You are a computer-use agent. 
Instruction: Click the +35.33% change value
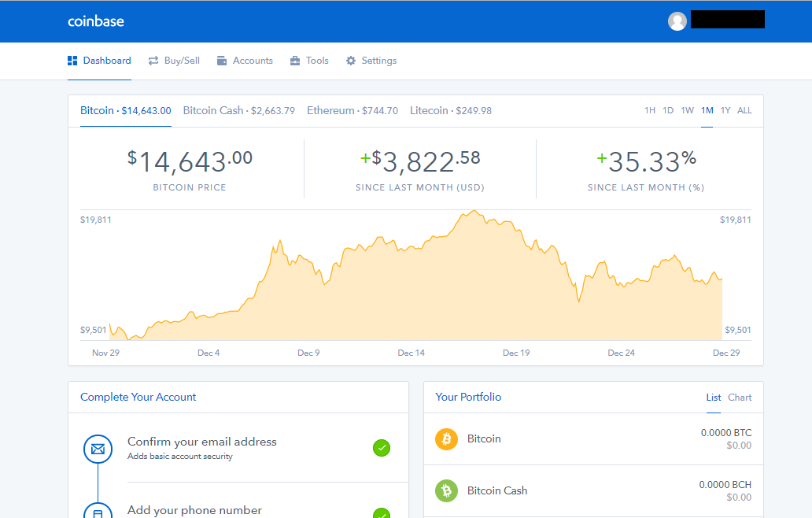point(646,161)
